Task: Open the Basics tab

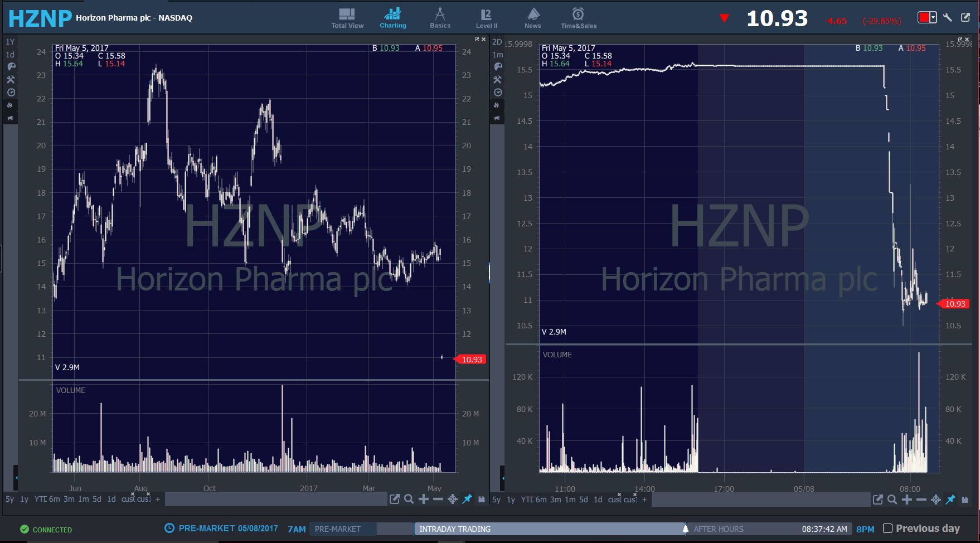Action: (440, 18)
